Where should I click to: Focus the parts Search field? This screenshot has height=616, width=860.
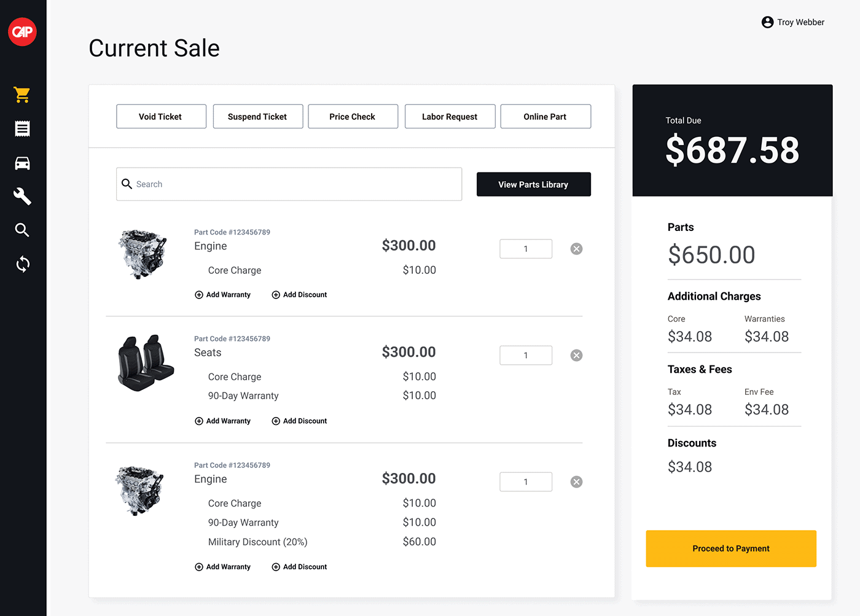289,184
